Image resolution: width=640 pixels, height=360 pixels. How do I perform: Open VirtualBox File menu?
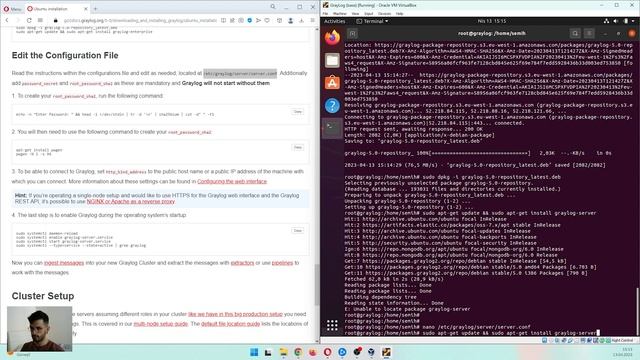coord(325,13)
